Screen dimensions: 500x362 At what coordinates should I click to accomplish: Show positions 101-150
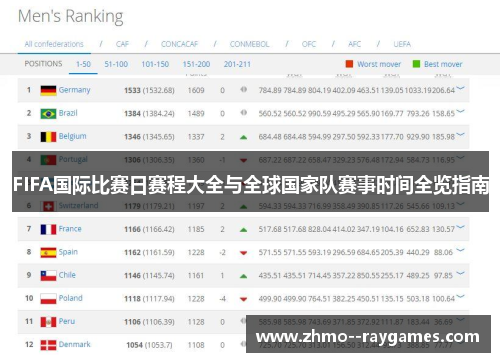pos(155,64)
